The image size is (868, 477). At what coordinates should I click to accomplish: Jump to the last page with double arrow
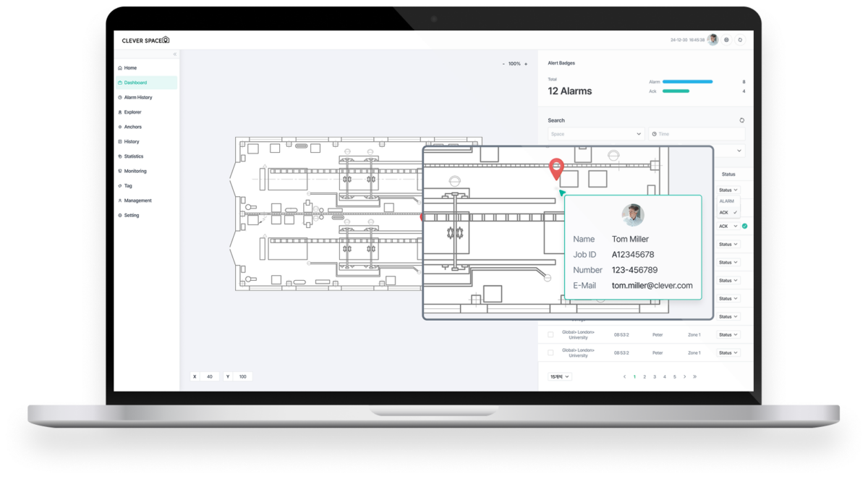coord(694,376)
